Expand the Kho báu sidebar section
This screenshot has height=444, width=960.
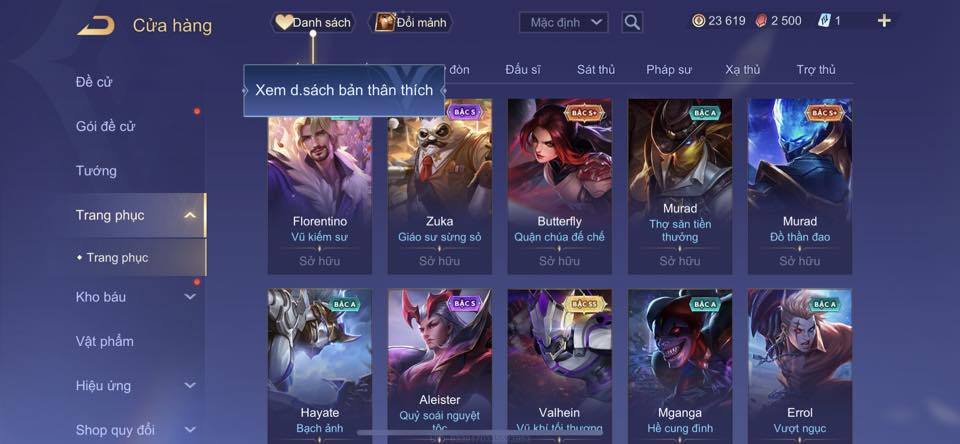click(x=190, y=297)
